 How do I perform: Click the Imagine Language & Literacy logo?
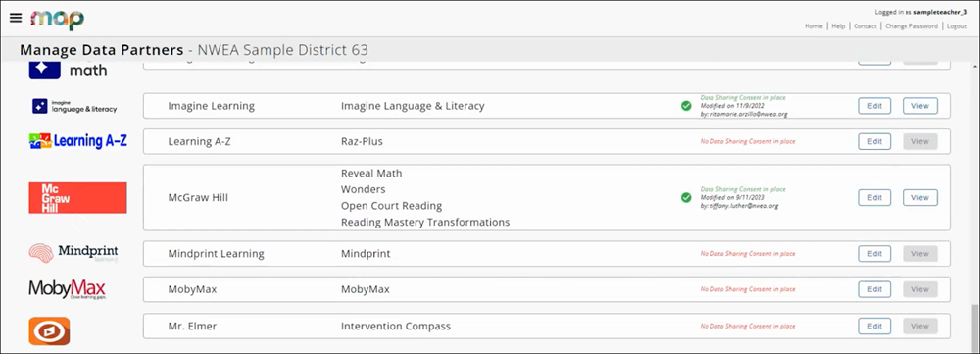[x=74, y=106]
